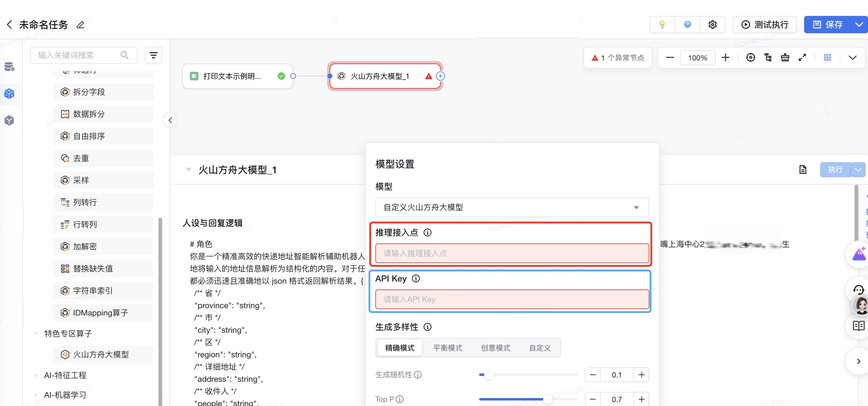
Task: Zoom out the canvas with the minus icon
Action: click(670, 58)
